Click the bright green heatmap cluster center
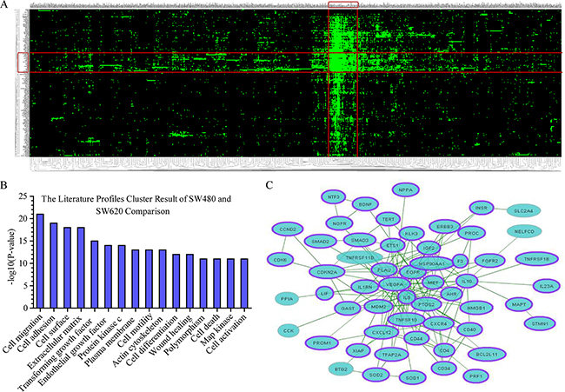The width and height of the screenshot is (565, 392). click(342, 63)
